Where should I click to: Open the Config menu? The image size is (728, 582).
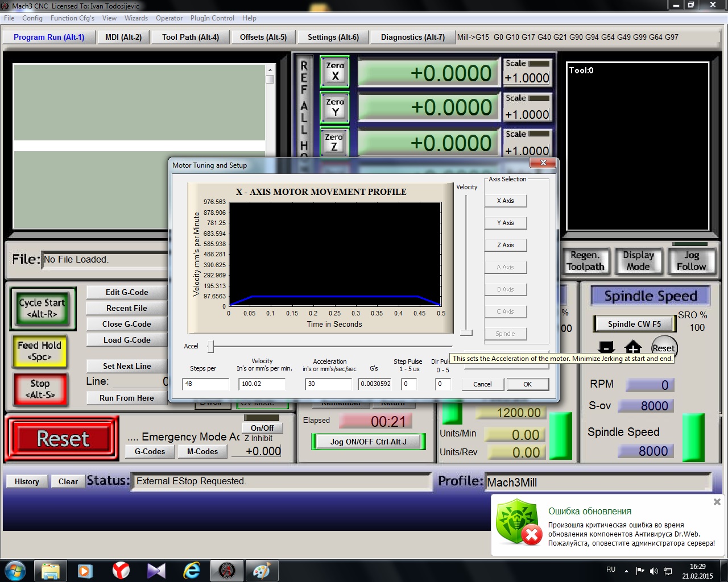(32, 18)
